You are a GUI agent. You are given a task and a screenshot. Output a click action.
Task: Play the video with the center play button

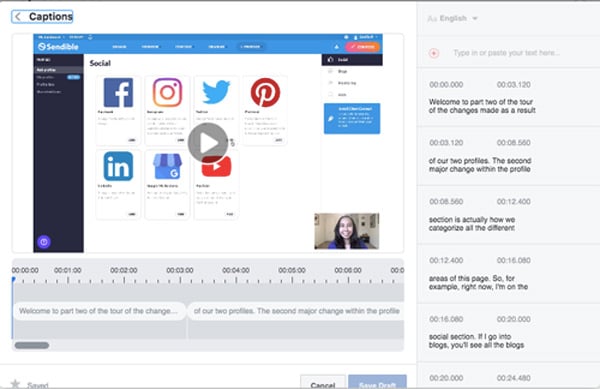pos(208,143)
